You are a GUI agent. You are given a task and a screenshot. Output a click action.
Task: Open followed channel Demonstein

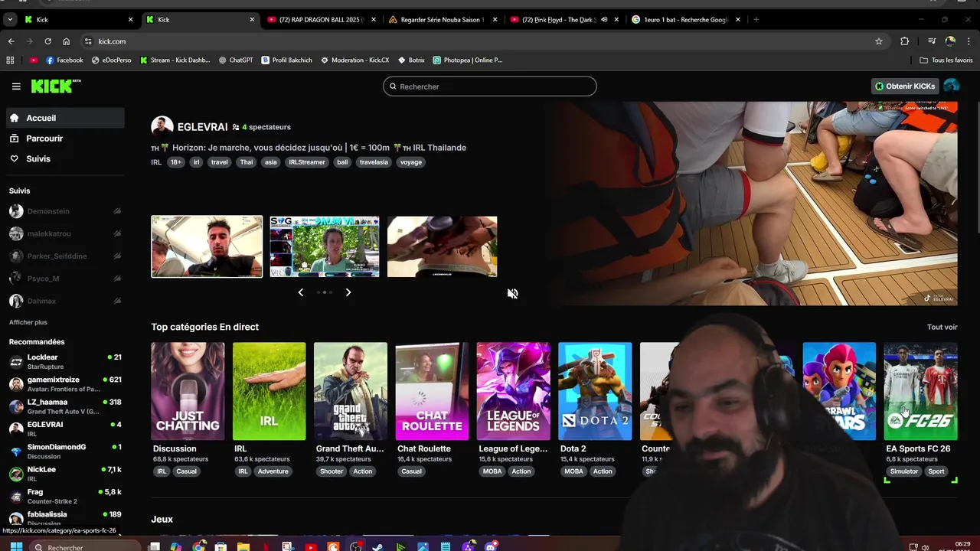[x=65, y=211]
